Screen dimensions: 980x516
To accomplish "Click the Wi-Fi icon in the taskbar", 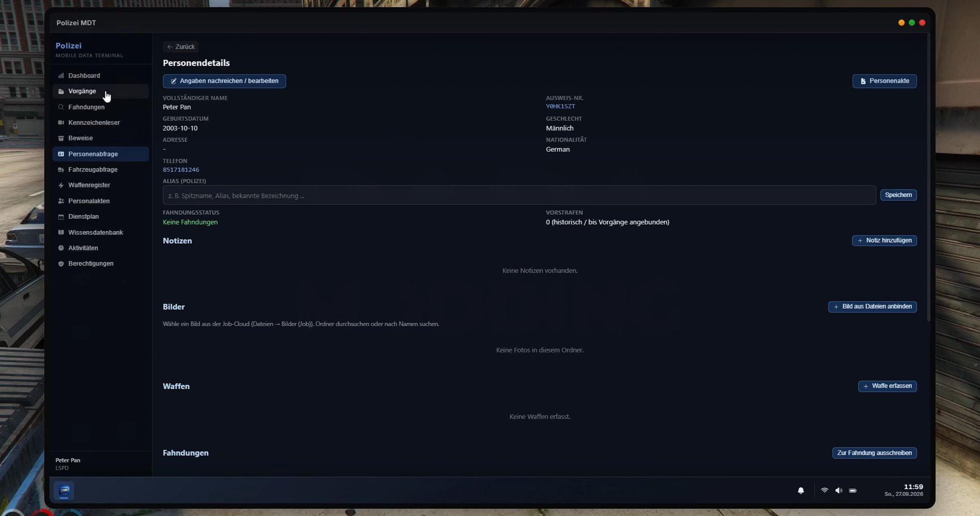I will 825,490.
